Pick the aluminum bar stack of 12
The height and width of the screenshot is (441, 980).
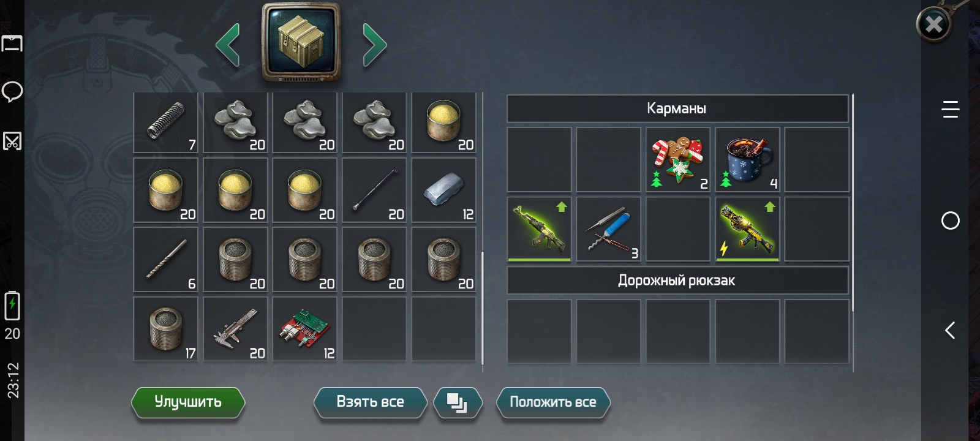click(x=444, y=190)
